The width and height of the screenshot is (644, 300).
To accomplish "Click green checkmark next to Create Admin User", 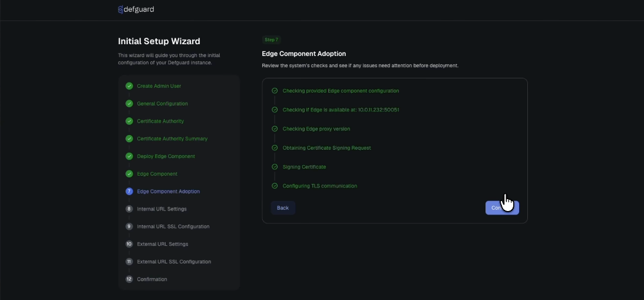I will click(x=129, y=86).
